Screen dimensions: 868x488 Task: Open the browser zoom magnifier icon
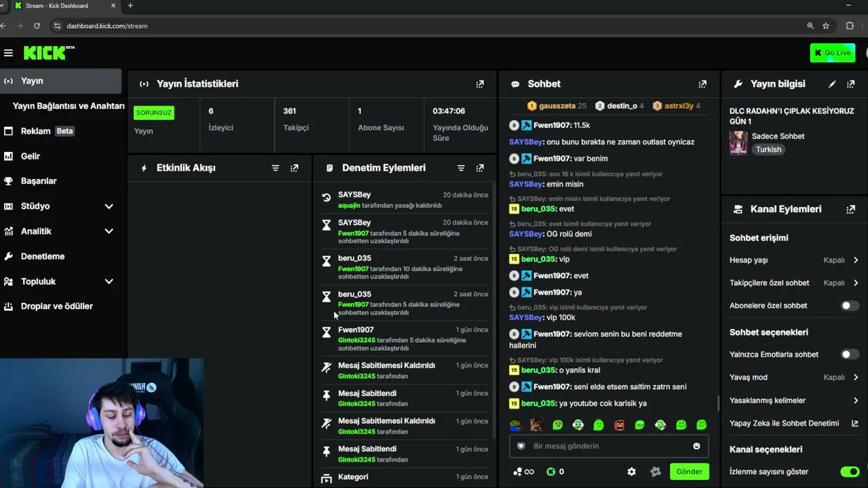[x=810, y=26]
